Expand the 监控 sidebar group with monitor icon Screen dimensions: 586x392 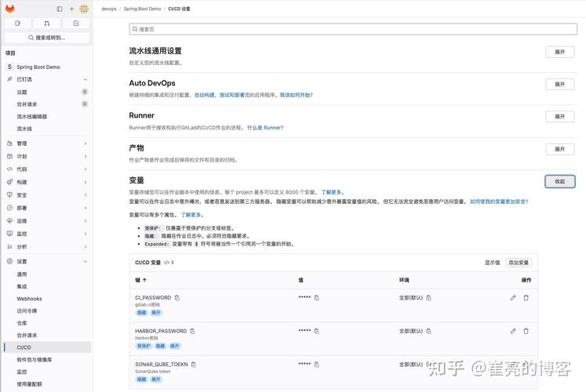click(x=86, y=234)
